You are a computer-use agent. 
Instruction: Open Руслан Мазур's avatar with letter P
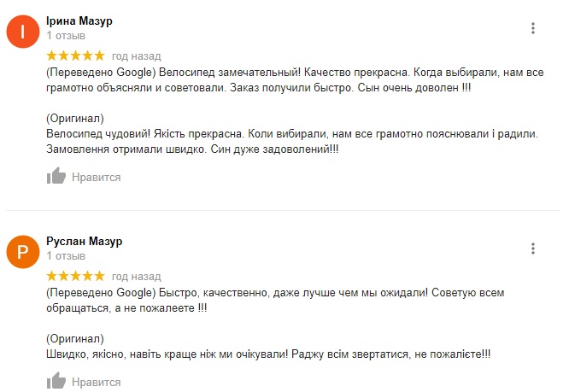point(23,252)
